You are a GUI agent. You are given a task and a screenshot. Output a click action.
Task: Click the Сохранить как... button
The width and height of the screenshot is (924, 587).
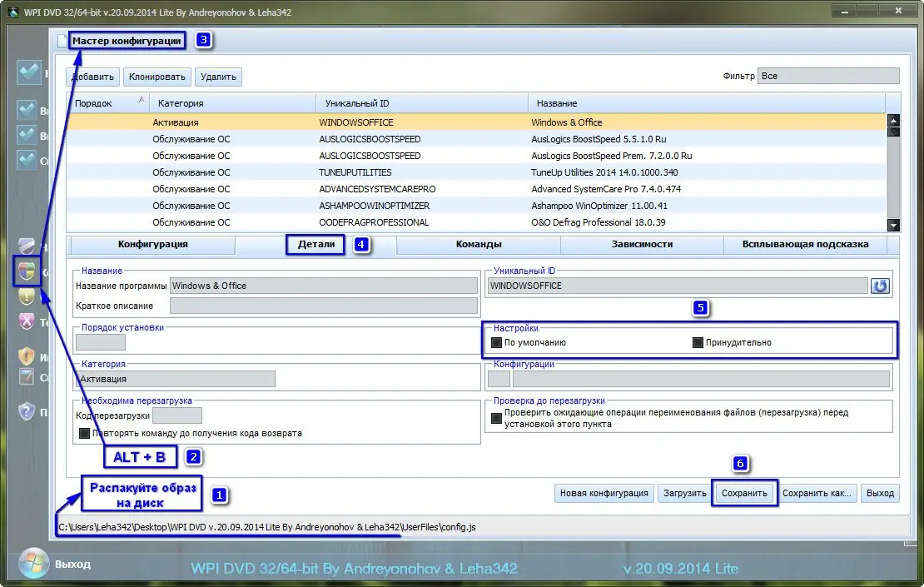point(817,493)
